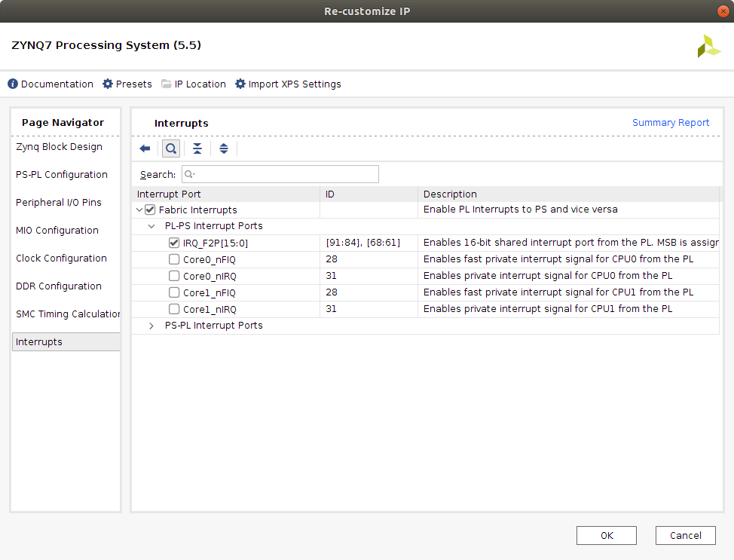Expand the PS-PL Interrupt Ports node

tap(151, 326)
